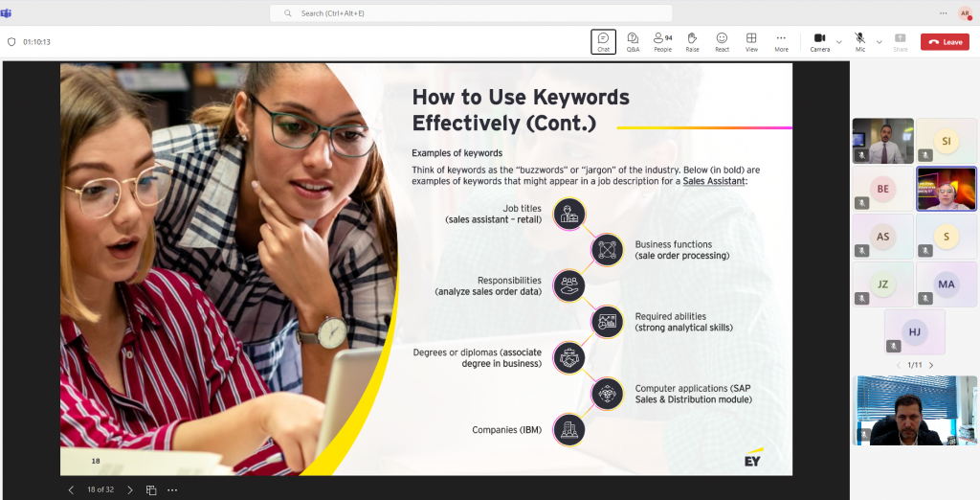Open the meeting Chat panel

pos(603,41)
